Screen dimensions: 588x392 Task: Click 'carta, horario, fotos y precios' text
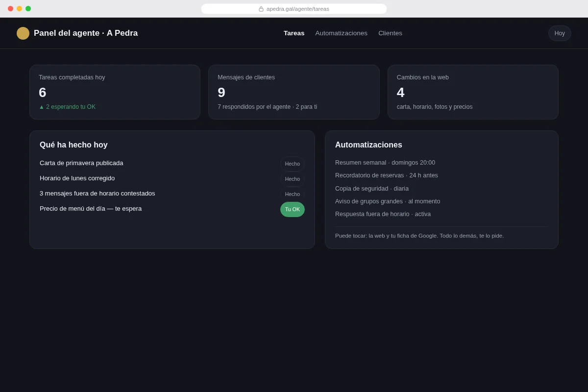[x=435, y=107]
